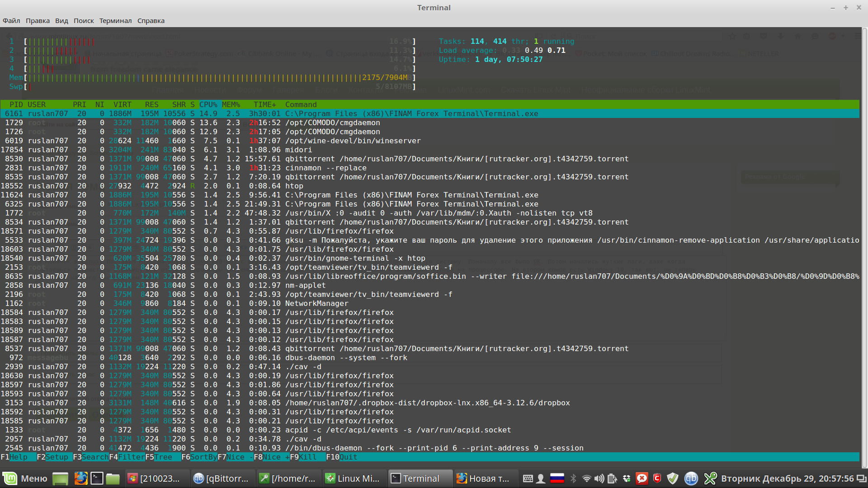Open the Терминал menu

[x=115, y=21]
